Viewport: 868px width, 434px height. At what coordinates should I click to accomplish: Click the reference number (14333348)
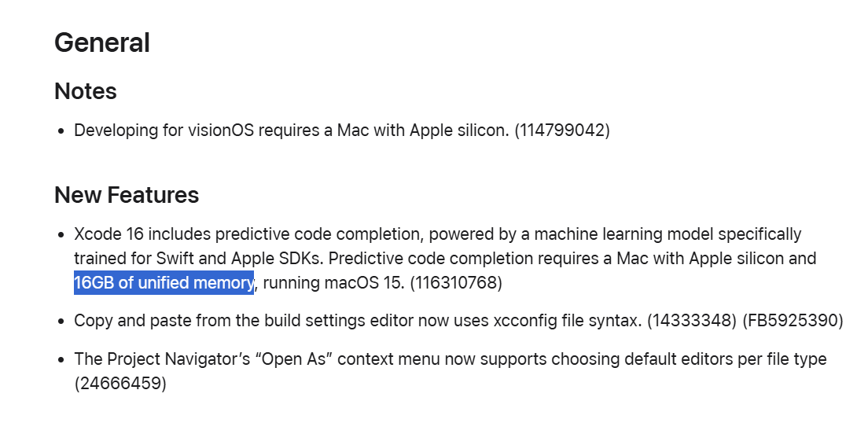(692, 321)
